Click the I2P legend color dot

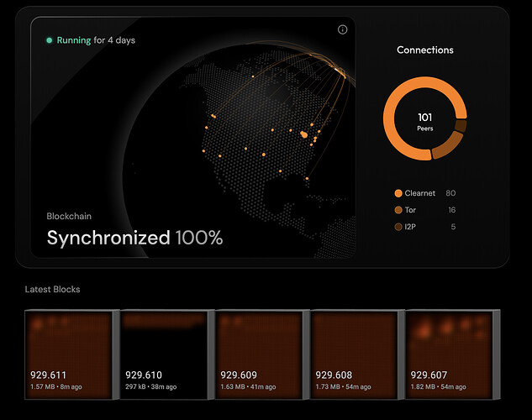pos(398,227)
